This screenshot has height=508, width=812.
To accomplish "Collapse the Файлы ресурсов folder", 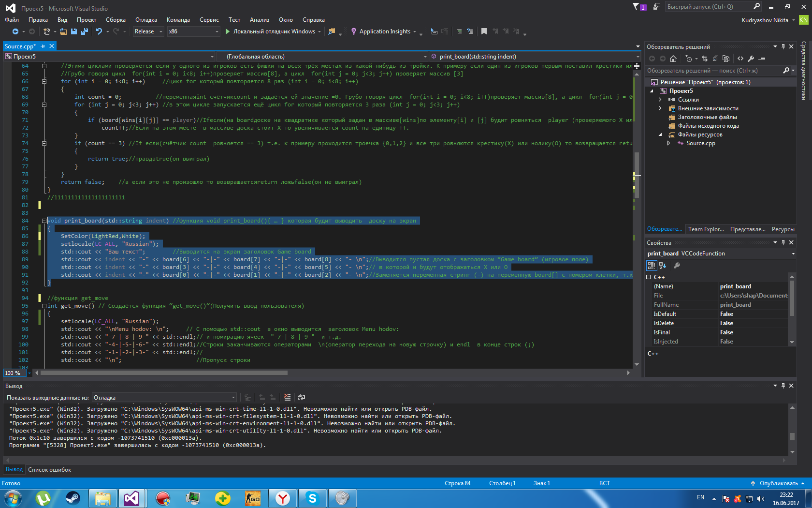I will click(x=660, y=134).
